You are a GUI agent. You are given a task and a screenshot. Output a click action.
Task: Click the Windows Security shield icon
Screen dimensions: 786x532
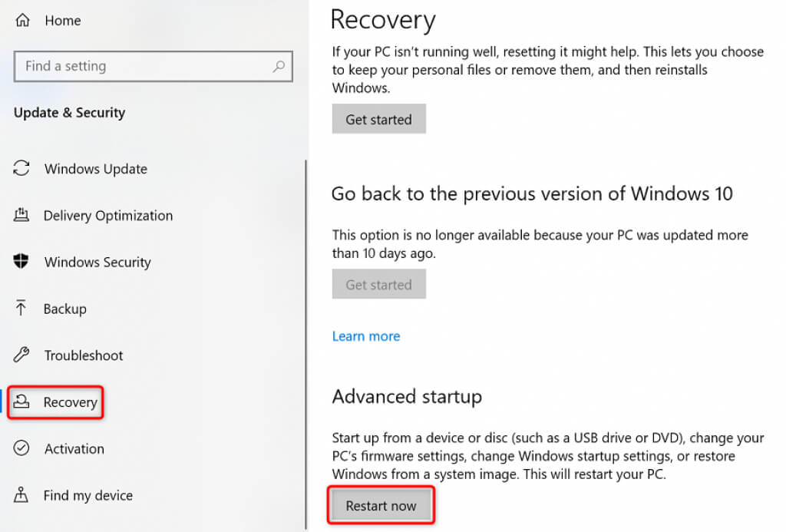21,262
